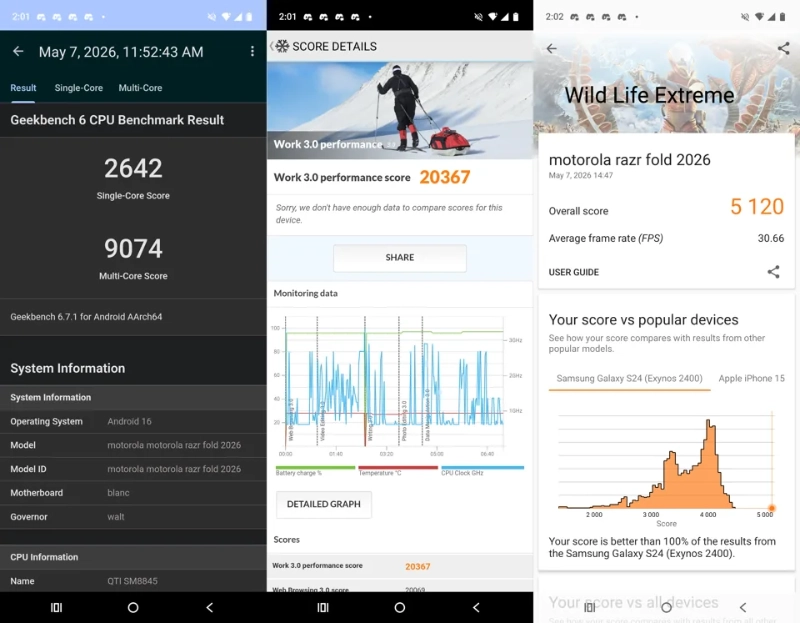Screen dimensions: 800x623
Task: Tap the motorola razr fold 2026 title
Action: (x=630, y=160)
